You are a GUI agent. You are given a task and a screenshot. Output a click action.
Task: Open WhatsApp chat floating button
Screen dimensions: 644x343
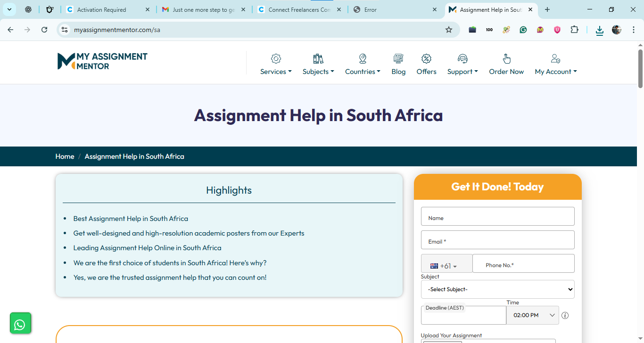pos(20,323)
